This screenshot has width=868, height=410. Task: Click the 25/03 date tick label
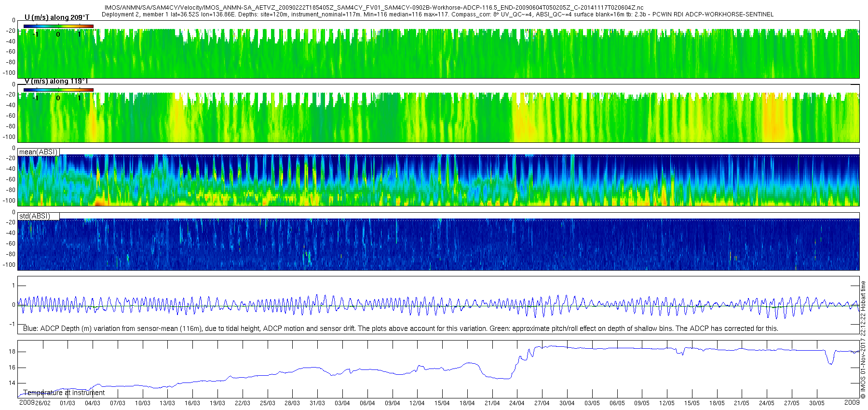click(268, 403)
